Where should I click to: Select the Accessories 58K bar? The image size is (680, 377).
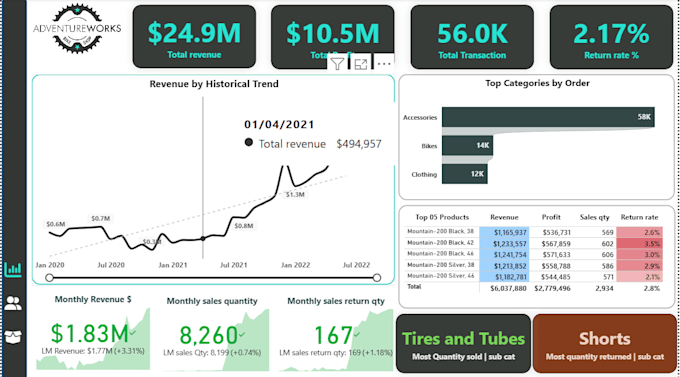(548, 117)
